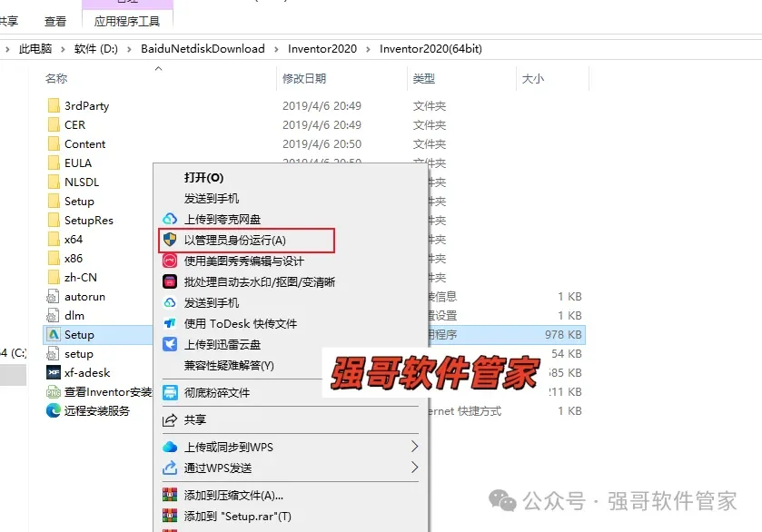The width and height of the screenshot is (762, 532).
Task: Click the WPS cloud upload icon
Action: (x=170, y=447)
